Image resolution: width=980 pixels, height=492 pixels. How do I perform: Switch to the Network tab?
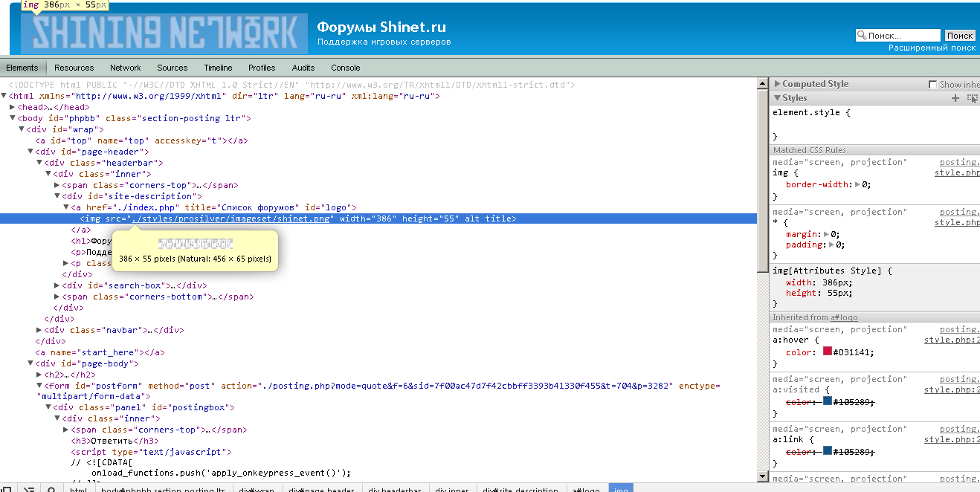(125, 68)
